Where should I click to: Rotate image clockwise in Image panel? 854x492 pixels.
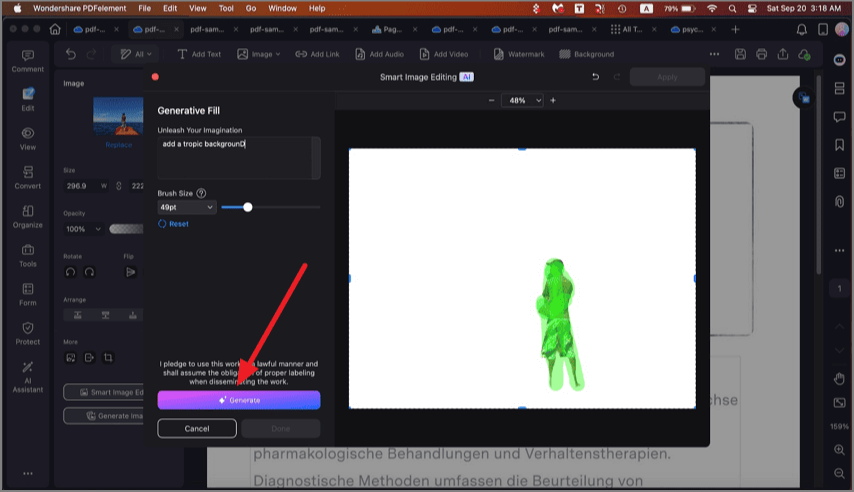pyautogui.click(x=90, y=272)
